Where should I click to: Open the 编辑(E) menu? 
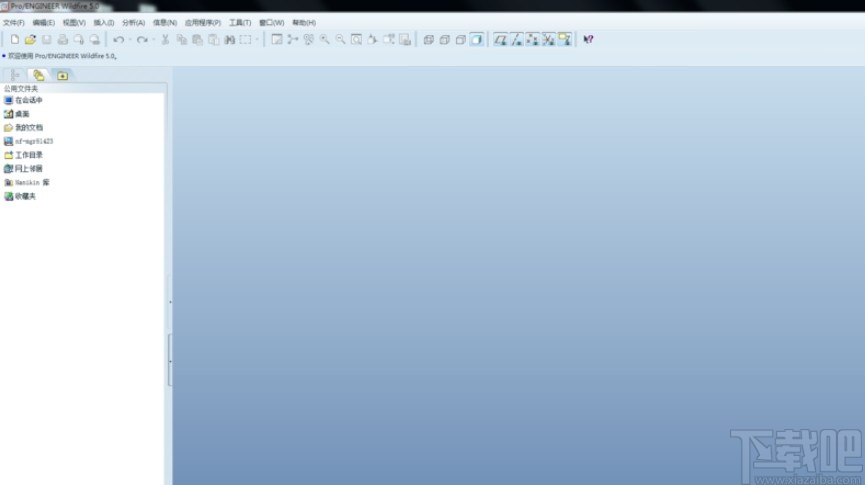click(44, 23)
